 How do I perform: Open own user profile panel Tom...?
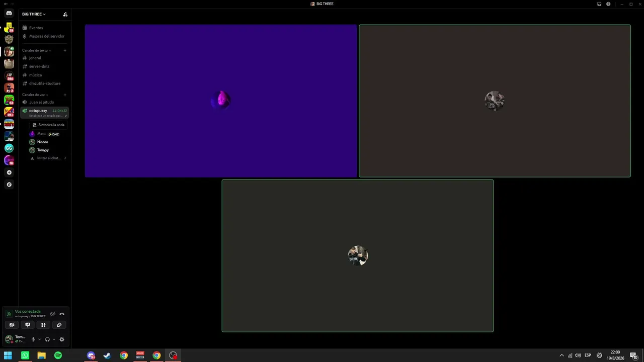click(x=16, y=339)
